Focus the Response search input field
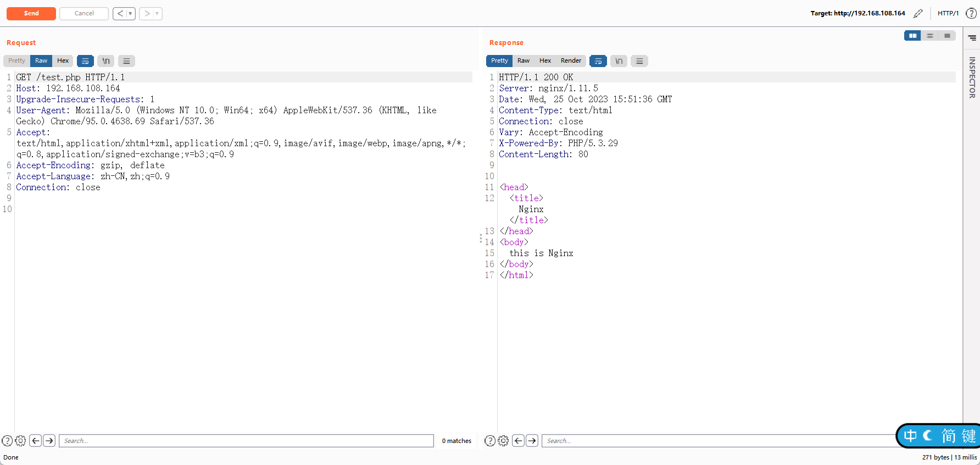Image resolution: width=980 pixels, height=465 pixels. coord(719,441)
